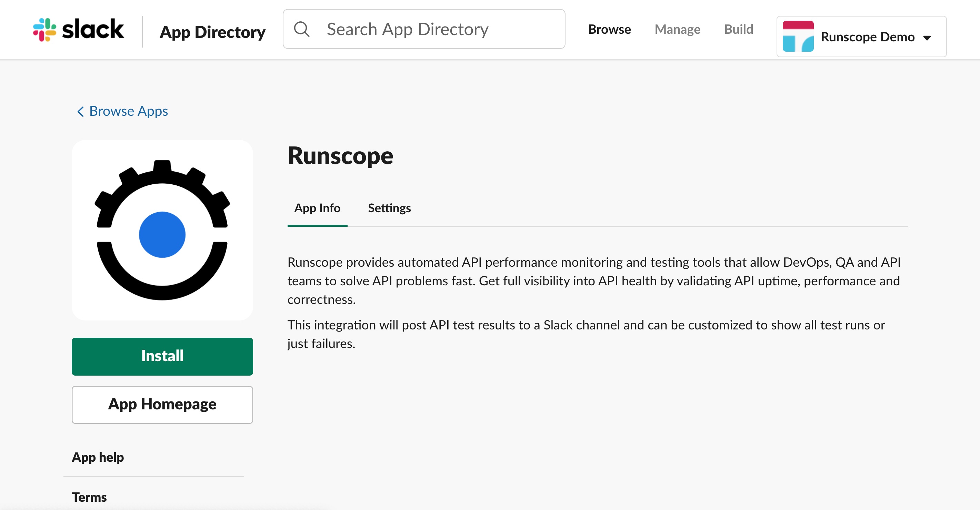The height and width of the screenshot is (510, 980).
Task: Click the Search App Directory field
Action: 424,29
